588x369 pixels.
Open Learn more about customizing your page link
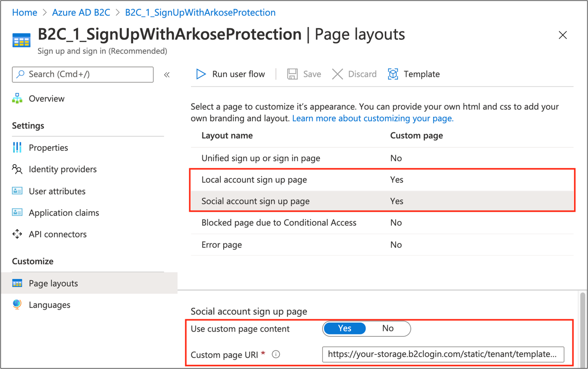[x=373, y=119]
